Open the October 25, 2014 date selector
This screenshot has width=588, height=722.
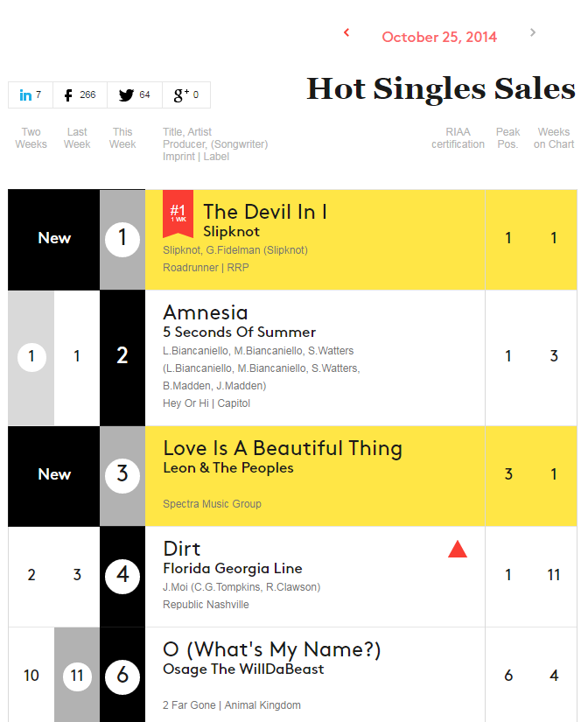(439, 37)
